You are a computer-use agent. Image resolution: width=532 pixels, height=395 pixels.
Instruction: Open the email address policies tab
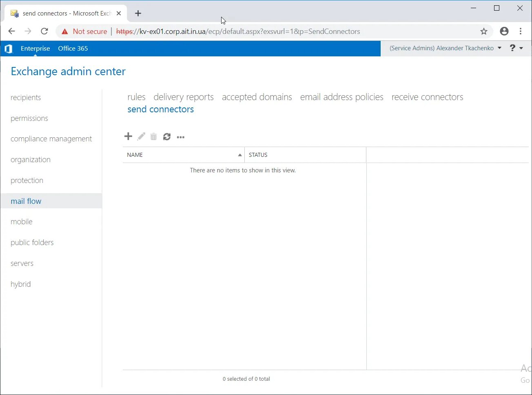[342, 97]
